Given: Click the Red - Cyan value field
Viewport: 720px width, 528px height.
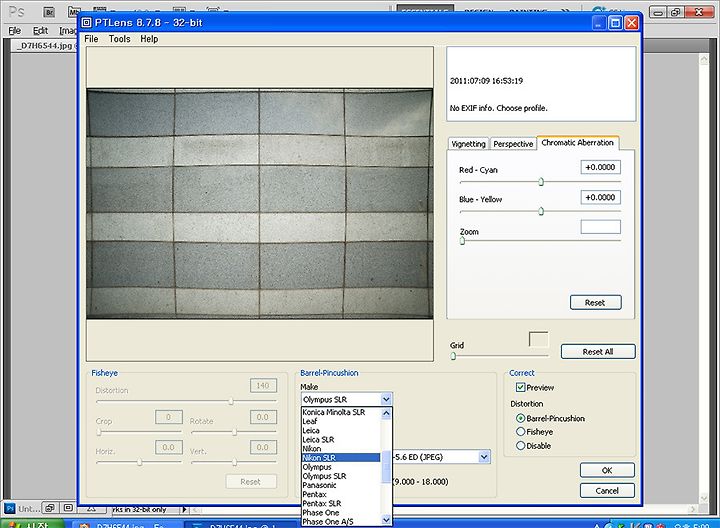Looking at the screenshot, I should (x=601, y=167).
